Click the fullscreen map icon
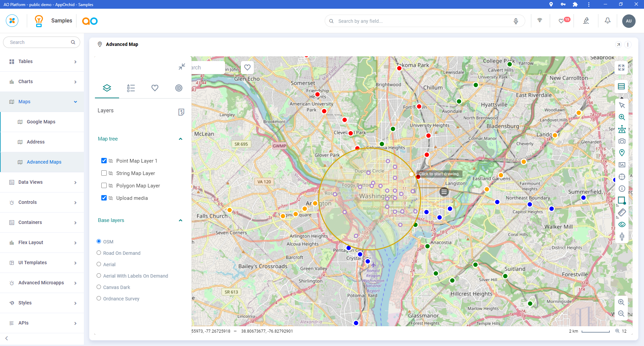The image size is (644, 346). pyautogui.click(x=621, y=67)
